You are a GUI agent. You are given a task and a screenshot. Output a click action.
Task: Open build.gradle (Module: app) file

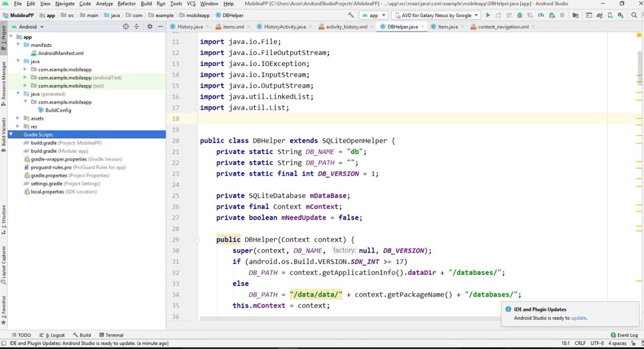tap(56, 151)
